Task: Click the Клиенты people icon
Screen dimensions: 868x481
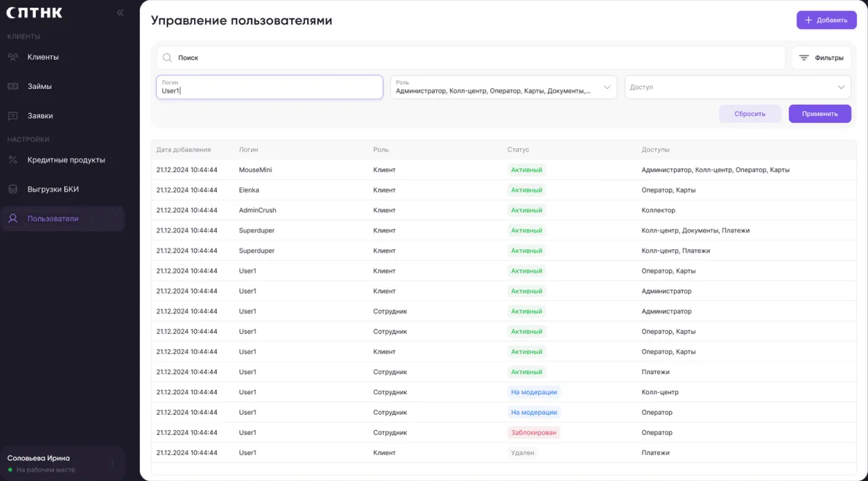Action: coord(12,57)
